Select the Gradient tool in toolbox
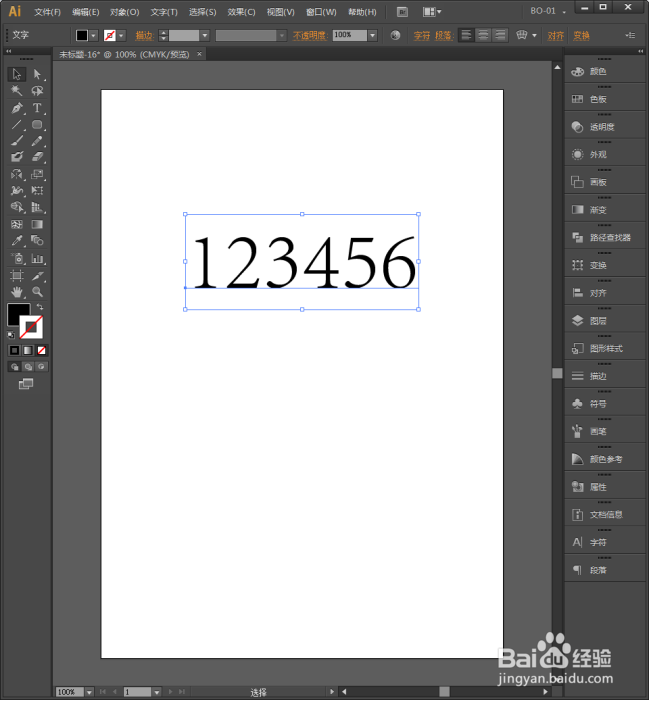649x701 pixels. 37,224
